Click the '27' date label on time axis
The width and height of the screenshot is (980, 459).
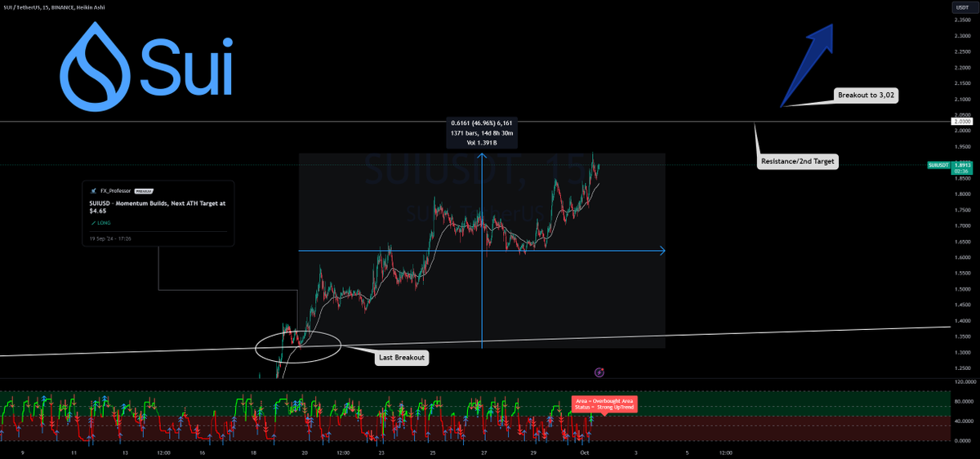pyautogui.click(x=483, y=452)
